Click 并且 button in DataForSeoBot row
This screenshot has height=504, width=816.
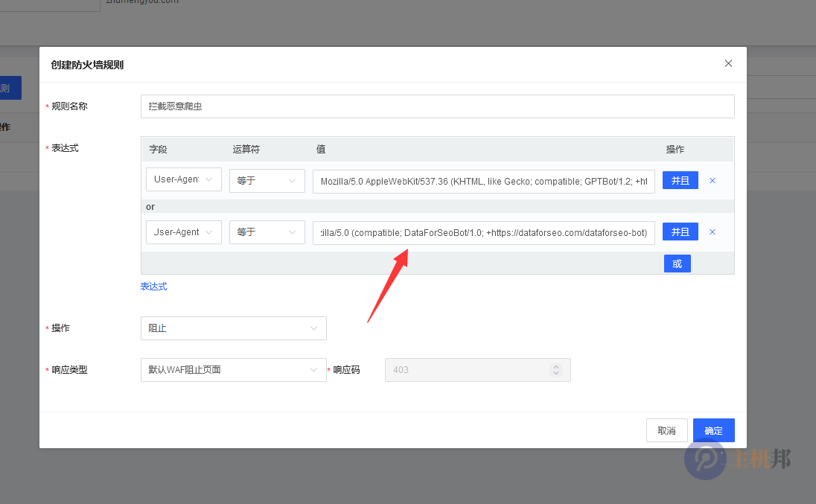coord(680,232)
